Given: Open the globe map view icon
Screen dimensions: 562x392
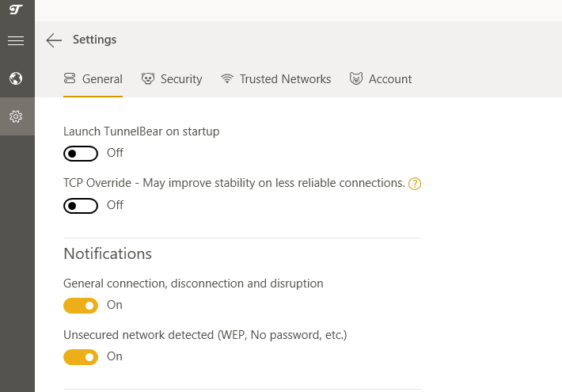Looking at the screenshot, I should click(x=16, y=78).
